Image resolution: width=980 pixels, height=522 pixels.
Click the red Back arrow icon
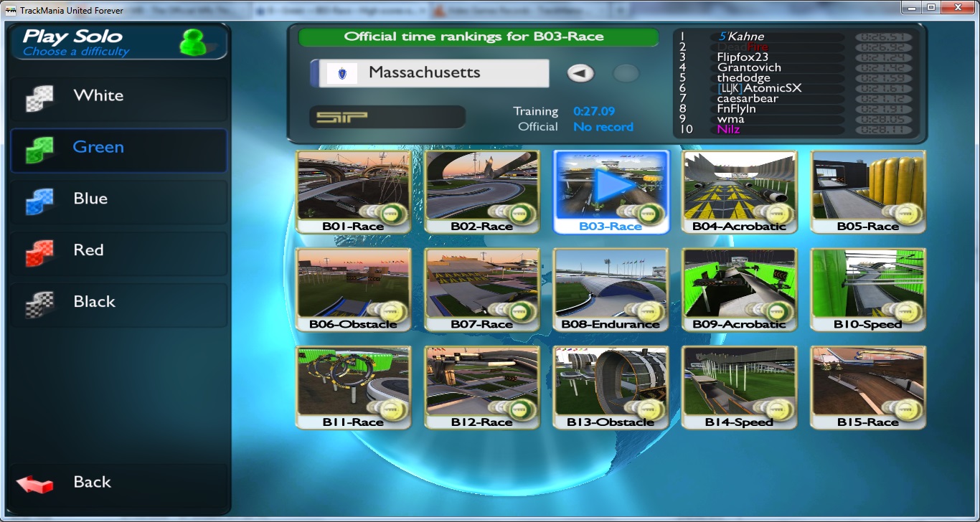(x=34, y=484)
